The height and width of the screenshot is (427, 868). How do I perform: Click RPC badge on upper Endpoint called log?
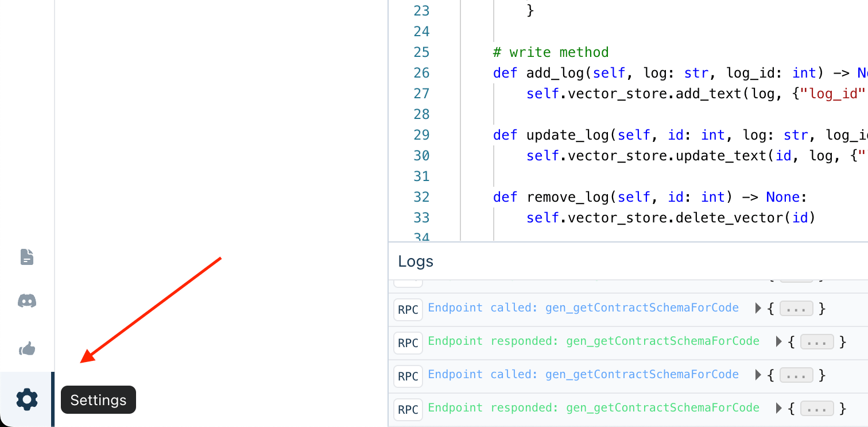click(408, 309)
